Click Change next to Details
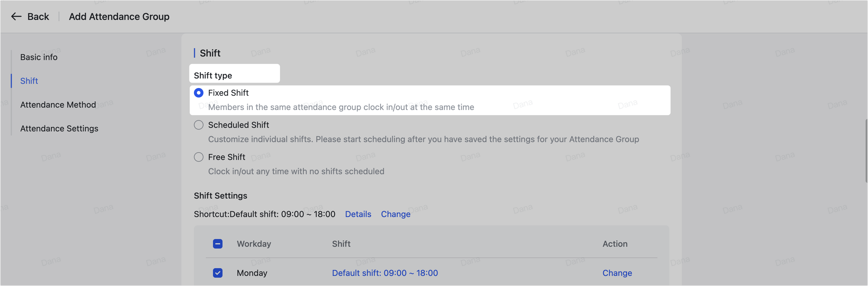The image size is (868, 286). 396,214
